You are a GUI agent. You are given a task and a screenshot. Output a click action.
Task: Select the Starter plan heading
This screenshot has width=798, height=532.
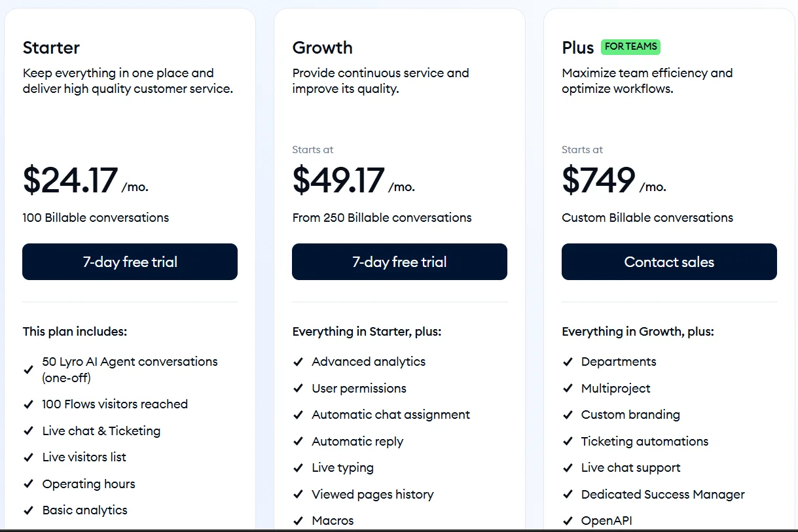pyautogui.click(x=51, y=48)
